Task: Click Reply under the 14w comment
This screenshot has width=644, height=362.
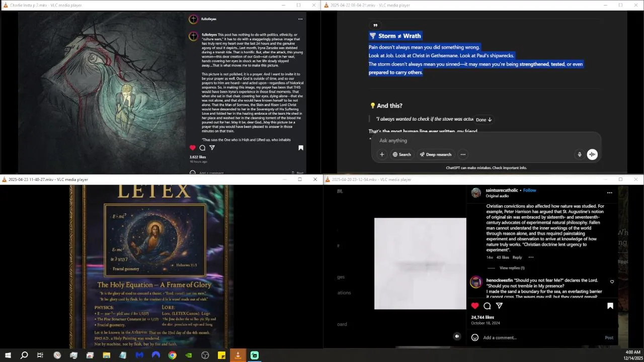Action: (517, 257)
